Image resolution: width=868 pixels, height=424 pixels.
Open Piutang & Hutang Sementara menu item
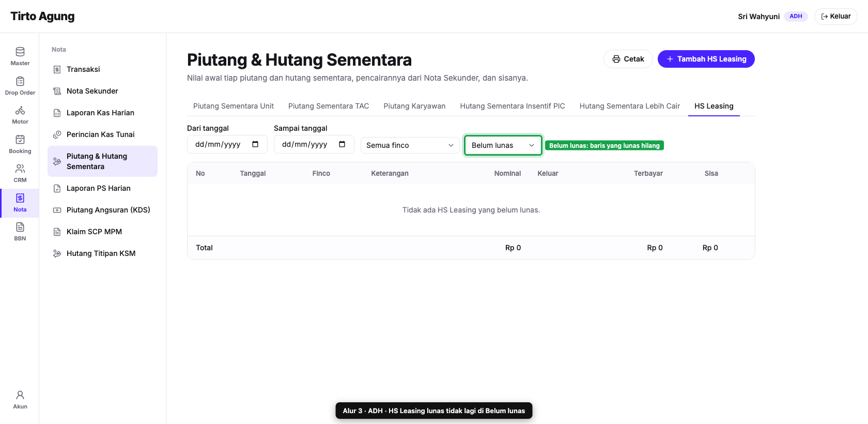[x=102, y=161]
